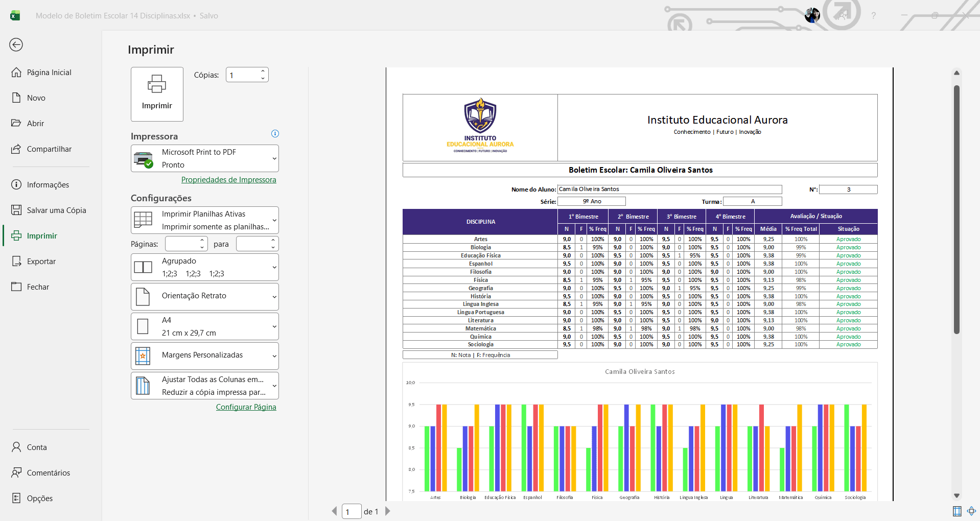Open the Compartilhar option
980x521 pixels.
click(x=49, y=149)
